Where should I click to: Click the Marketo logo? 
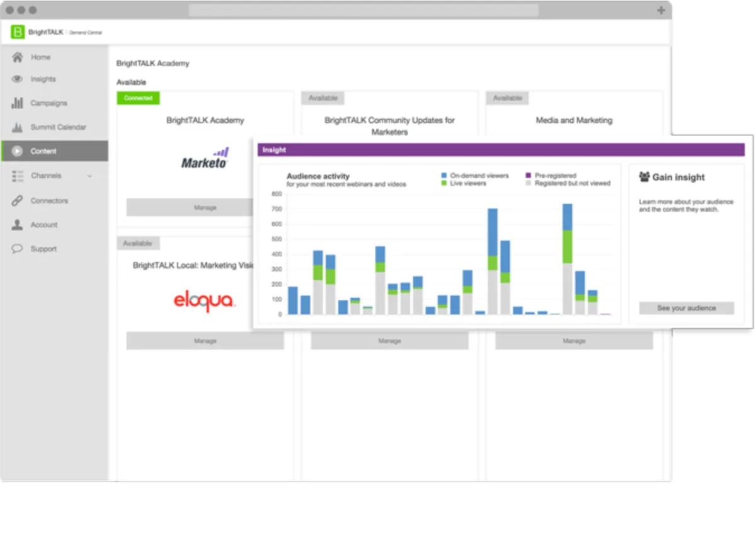pos(205,158)
